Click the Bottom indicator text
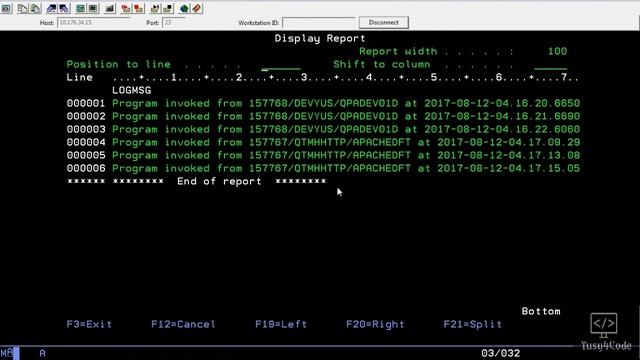The image size is (640, 360). coord(541,311)
